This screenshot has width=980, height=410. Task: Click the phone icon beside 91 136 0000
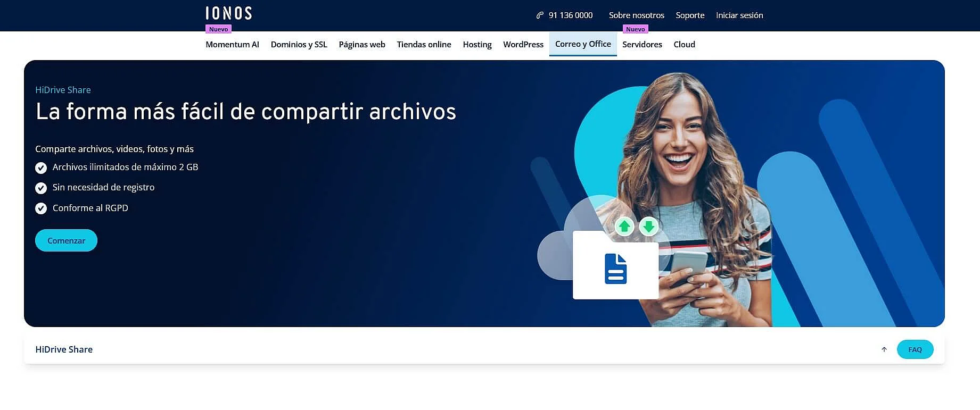pos(540,15)
